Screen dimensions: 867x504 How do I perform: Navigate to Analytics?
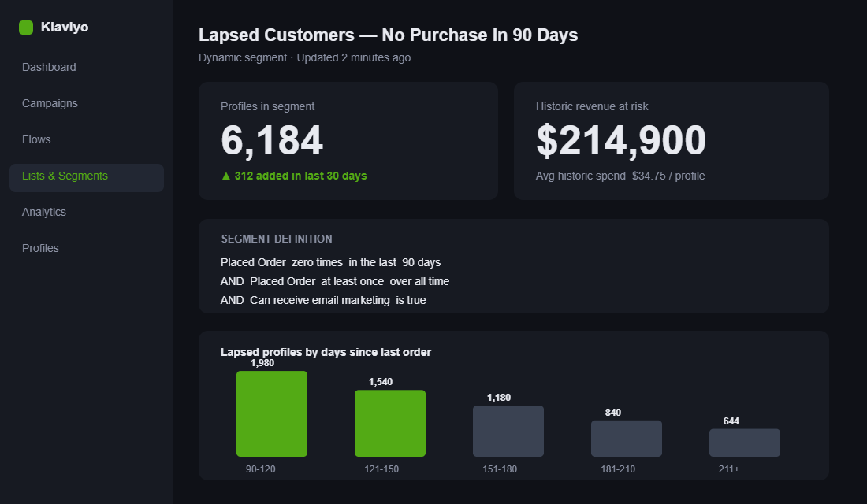43,212
